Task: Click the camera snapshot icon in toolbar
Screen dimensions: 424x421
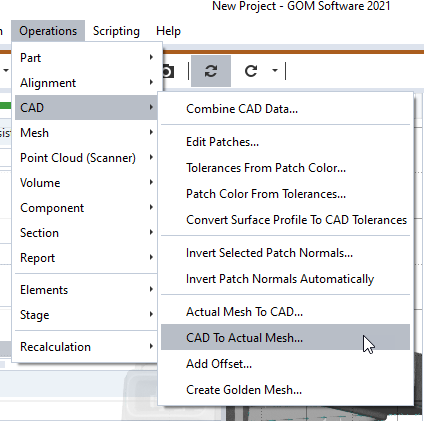Action: [169, 71]
